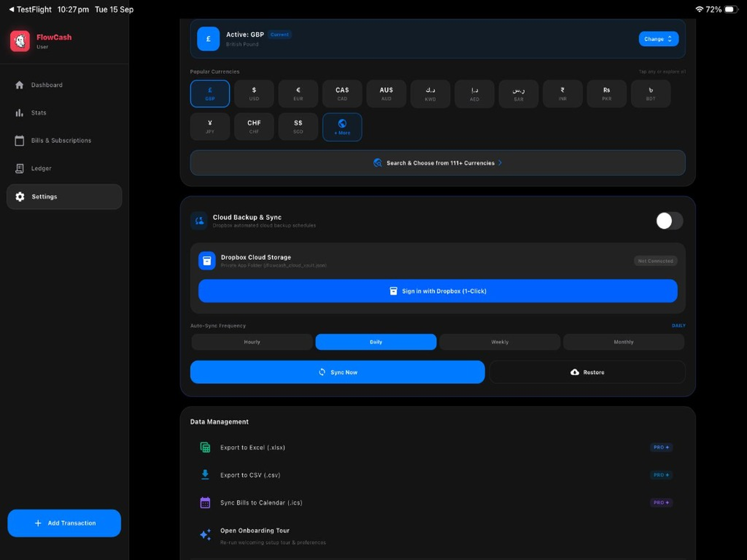Select the USD currency tile
This screenshot has width=747, height=560.
[254, 94]
